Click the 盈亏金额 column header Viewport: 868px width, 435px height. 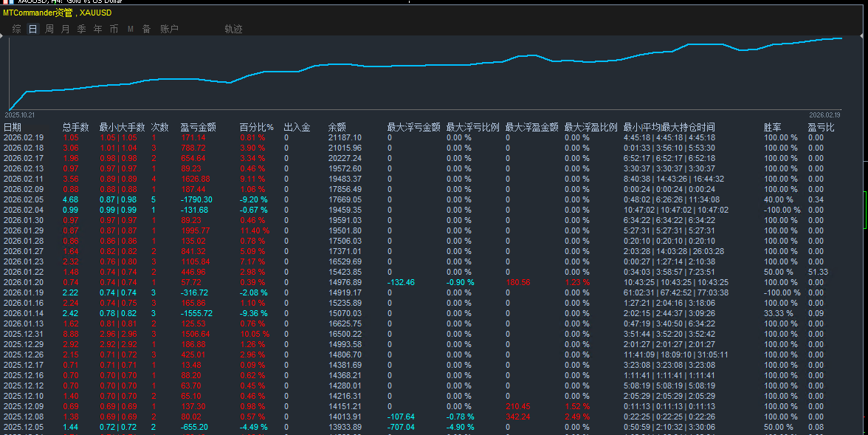198,128
